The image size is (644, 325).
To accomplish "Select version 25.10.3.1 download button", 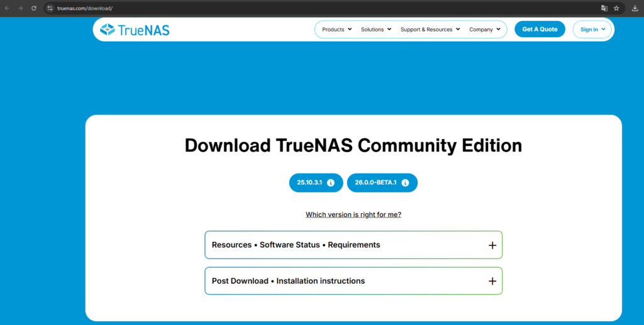I will (316, 182).
